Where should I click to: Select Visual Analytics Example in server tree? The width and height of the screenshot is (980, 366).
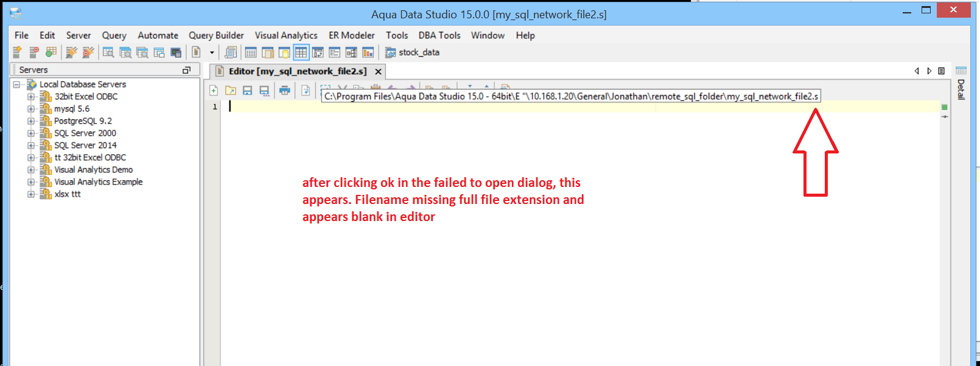[x=99, y=181]
